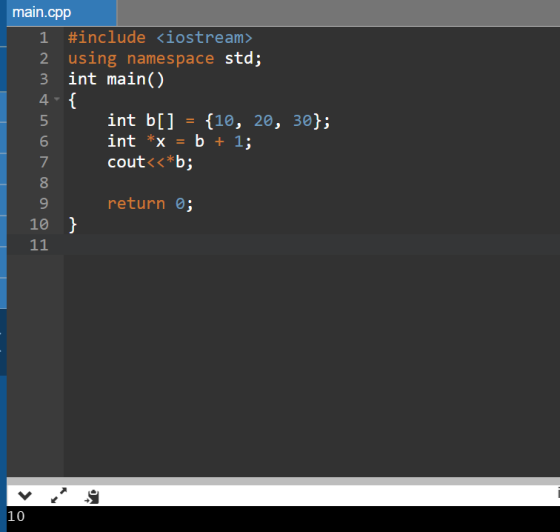Collapse the output console with the chevron icon
Viewport: 560px width, 532px height.
25,496
